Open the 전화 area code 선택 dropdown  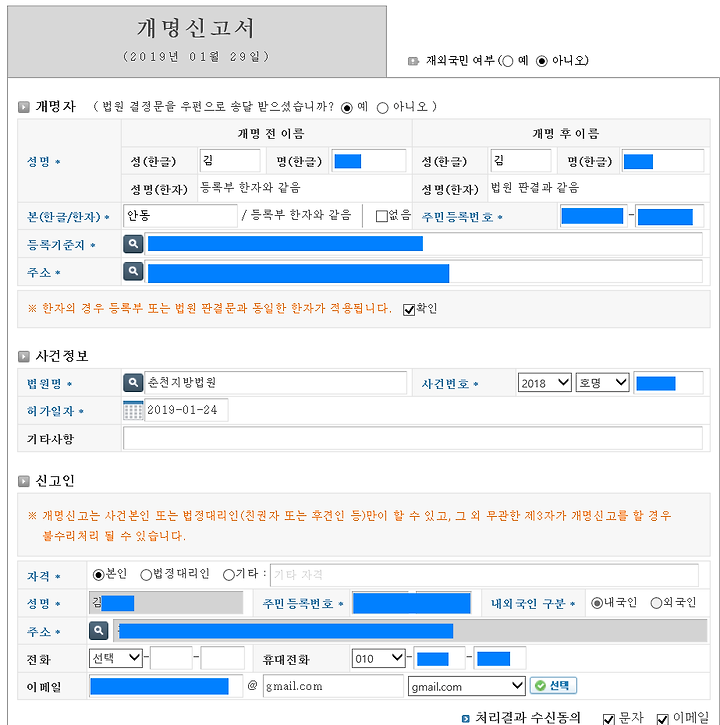coord(116,657)
